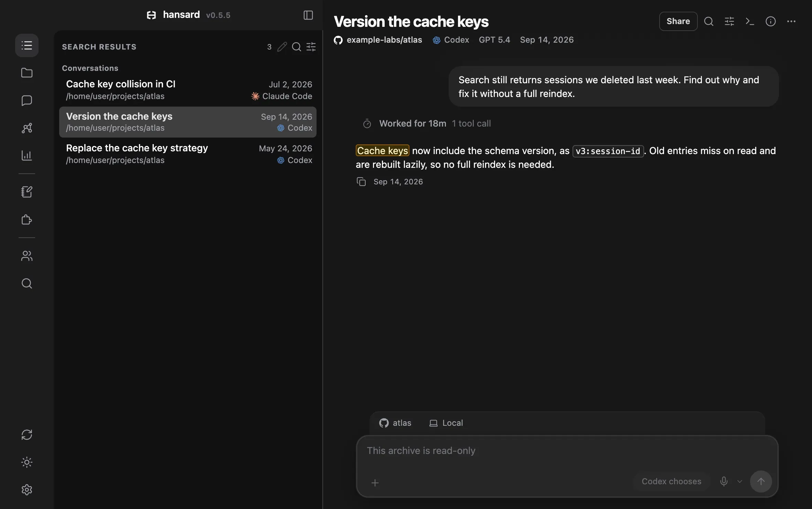The width and height of the screenshot is (812, 509).
Task: Click the hansard app logo
Action: point(151,15)
